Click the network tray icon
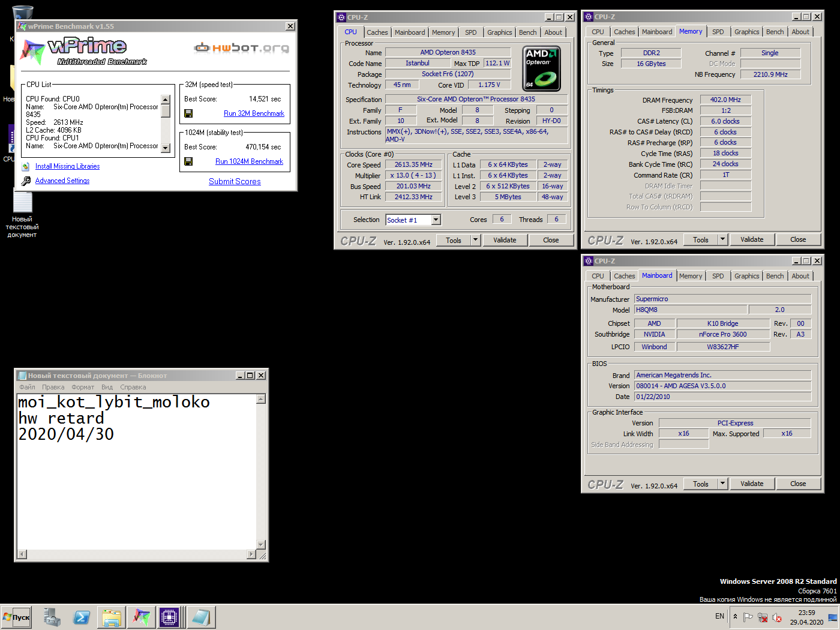840x630 pixels. coord(763,617)
